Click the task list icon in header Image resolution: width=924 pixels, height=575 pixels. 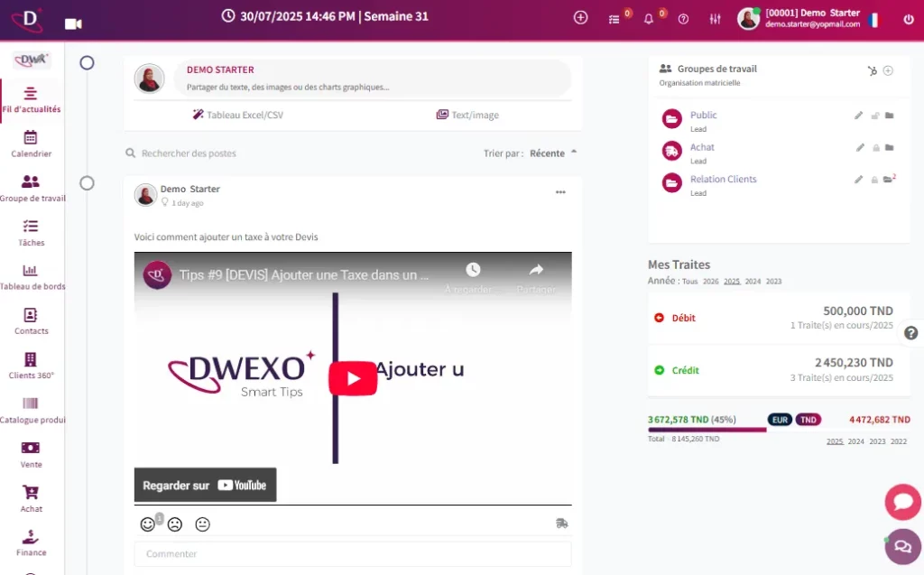(614, 19)
